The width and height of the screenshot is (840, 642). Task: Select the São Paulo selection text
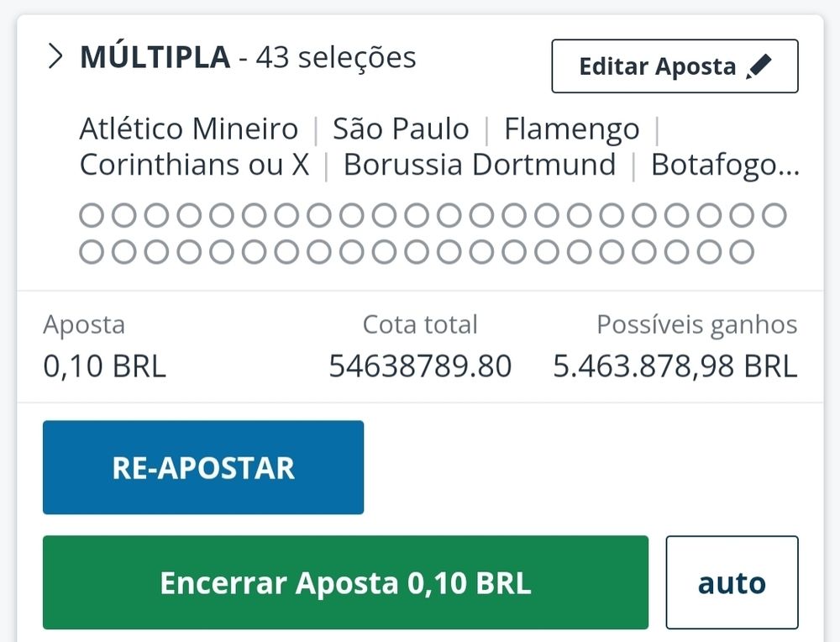(x=401, y=129)
